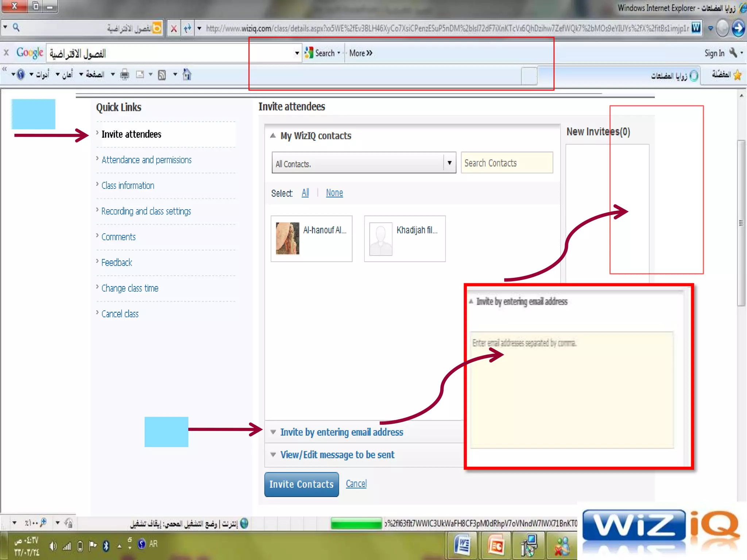Image resolution: width=747 pixels, height=560 pixels.
Task: Expand the 'View/Edit message to be sent' section
Action: (337, 455)
